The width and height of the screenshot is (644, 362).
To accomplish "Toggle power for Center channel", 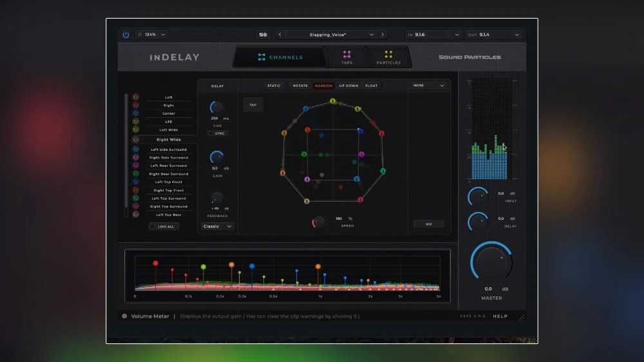I will point(135,113).
